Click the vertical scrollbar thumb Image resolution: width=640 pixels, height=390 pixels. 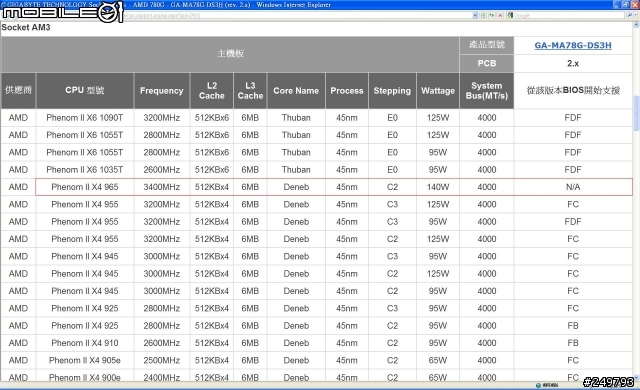pyautogui.click(x=636, y=113)
